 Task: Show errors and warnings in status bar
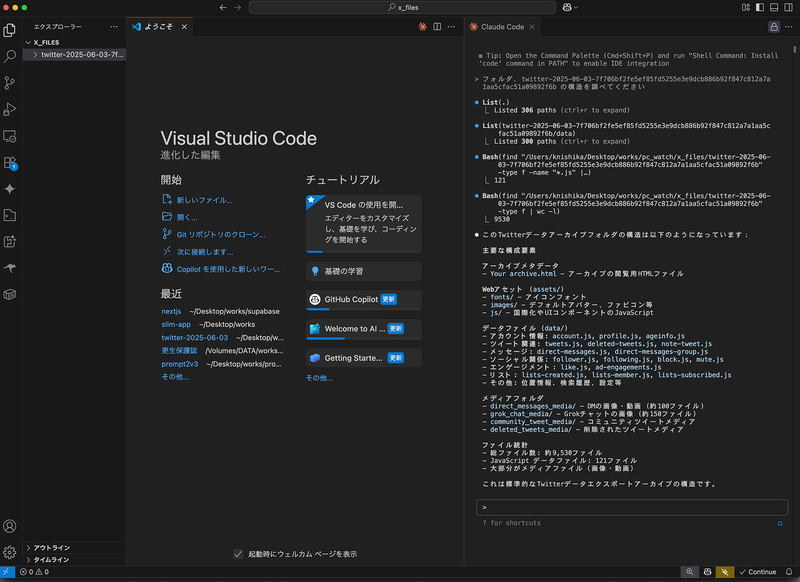click(34, 572)
